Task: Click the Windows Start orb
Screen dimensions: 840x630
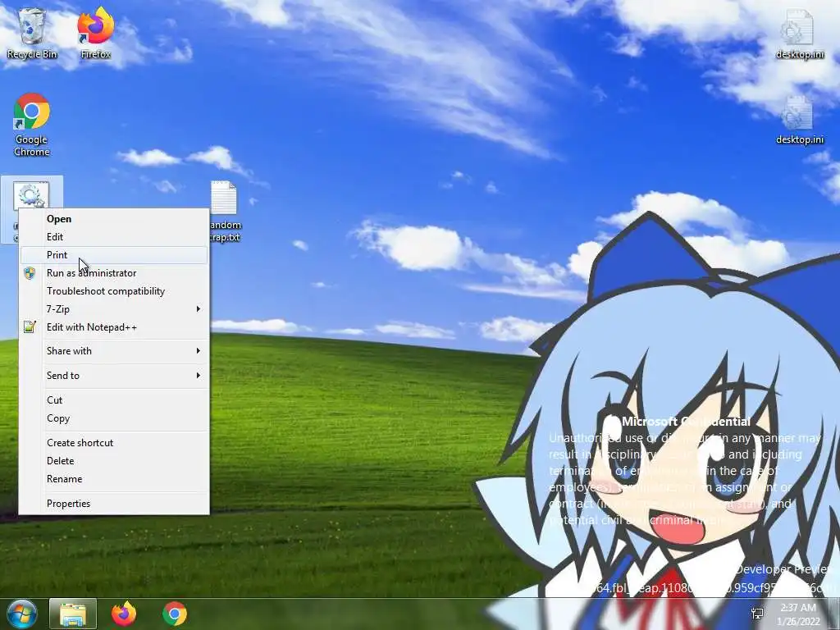Action: (x=22, y=614)
